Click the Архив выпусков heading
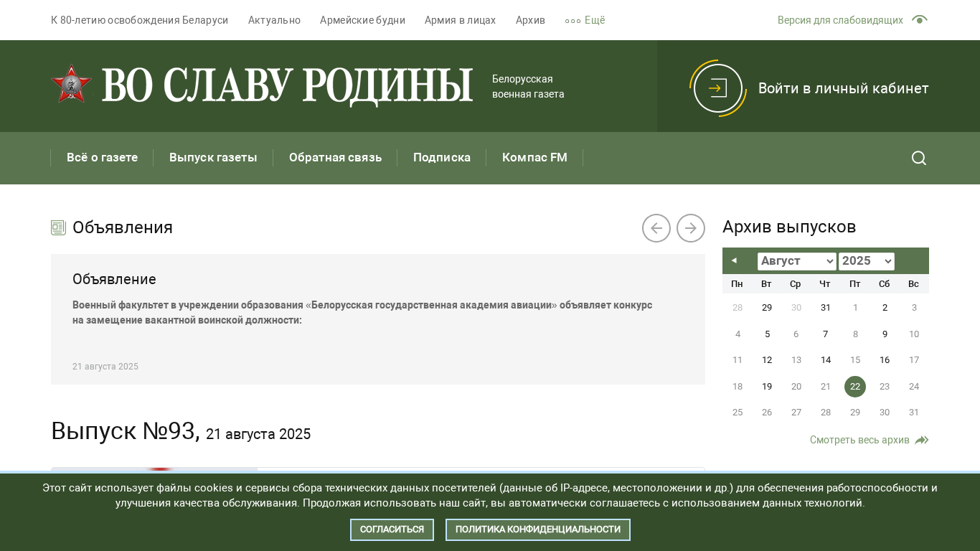Screen dimensions: 980x551 click(789, 227)
